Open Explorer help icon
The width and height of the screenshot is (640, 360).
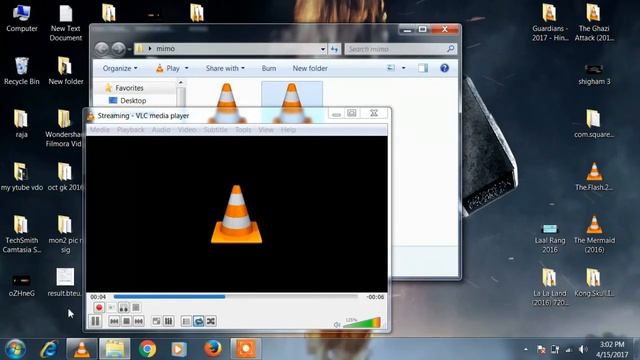[x=444, y=68]
